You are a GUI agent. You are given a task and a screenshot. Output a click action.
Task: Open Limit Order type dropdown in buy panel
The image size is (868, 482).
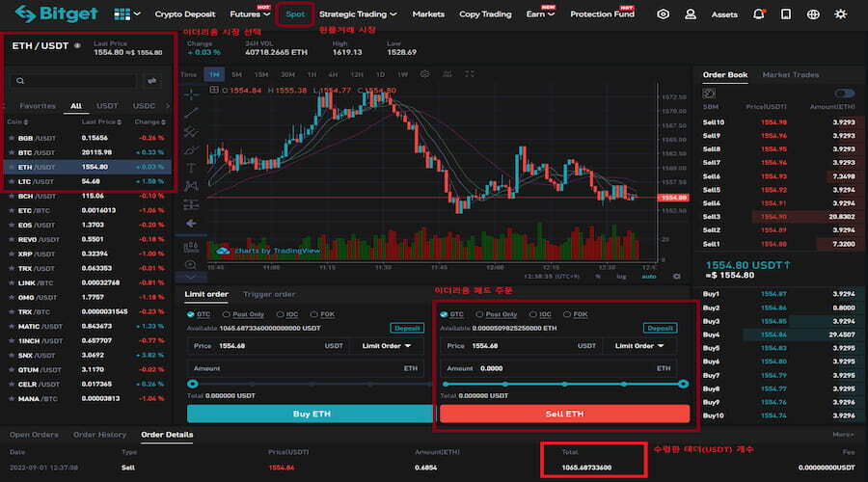point(387,346)
